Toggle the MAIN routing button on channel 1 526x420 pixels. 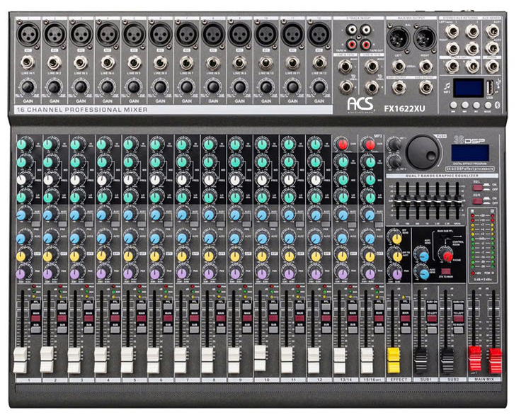[x=34, y=317]
